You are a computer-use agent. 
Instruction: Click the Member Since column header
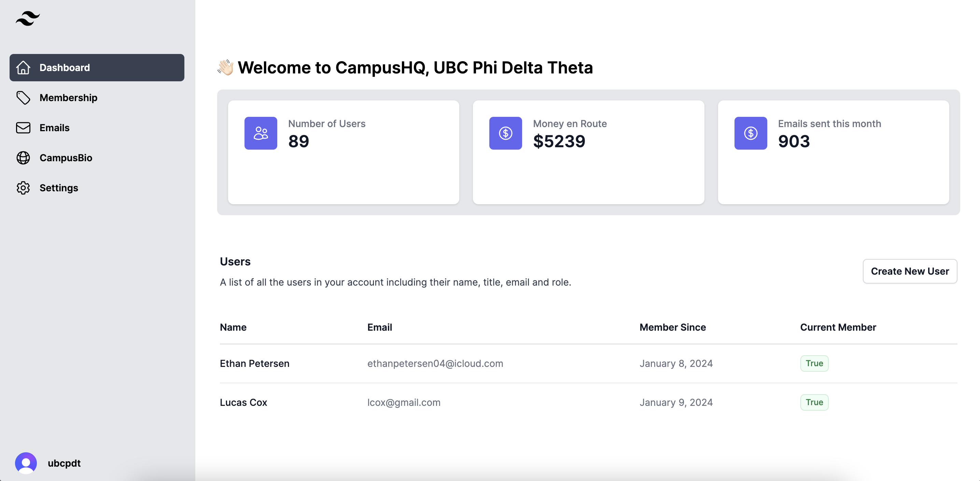pyautogui.click(x=673, y=327)
